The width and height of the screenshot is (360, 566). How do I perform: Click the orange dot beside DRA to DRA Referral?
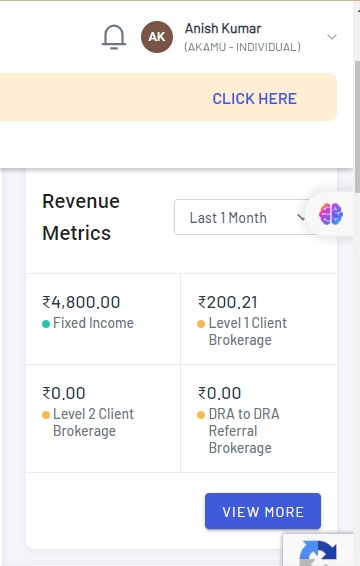pos(201,415)
